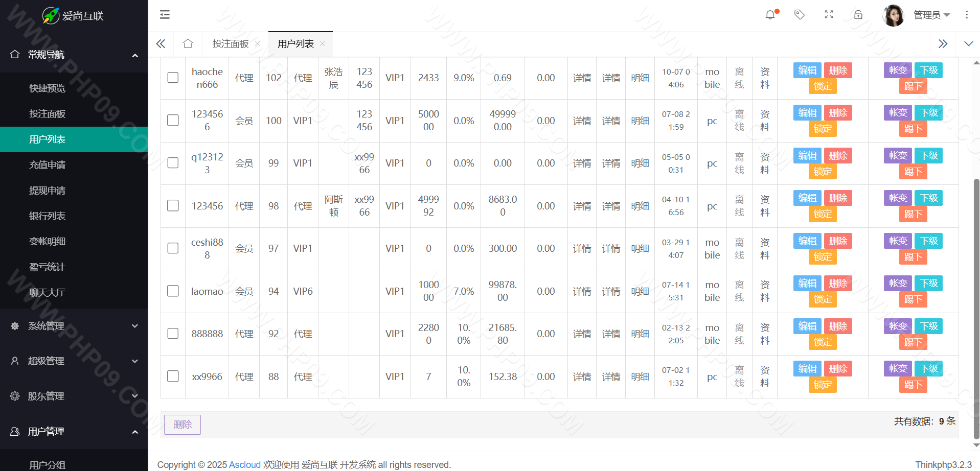Toggle fullscreen mode icon
Viewport: 980px width, 471px height.
[x=829, y=15]
